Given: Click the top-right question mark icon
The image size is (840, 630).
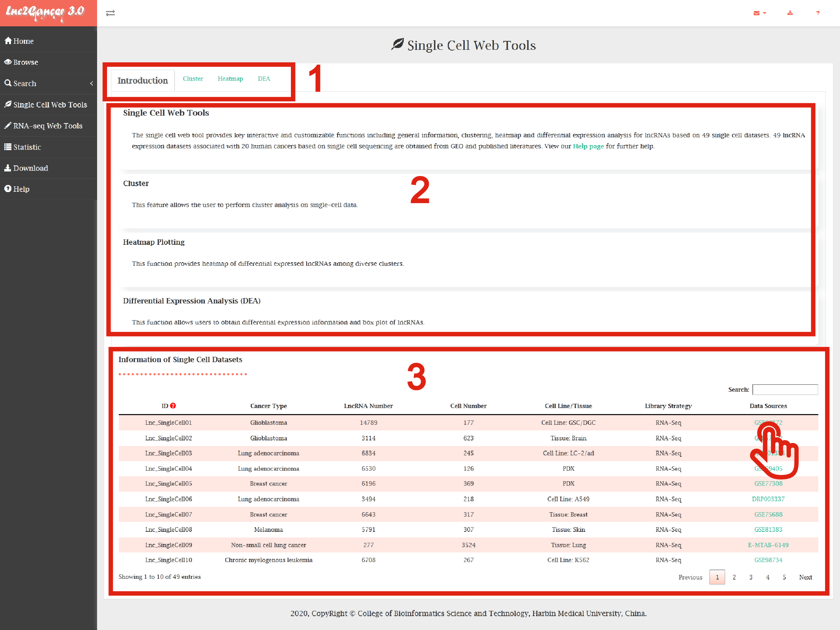Looking at the screenshot, I should point(818,13).
